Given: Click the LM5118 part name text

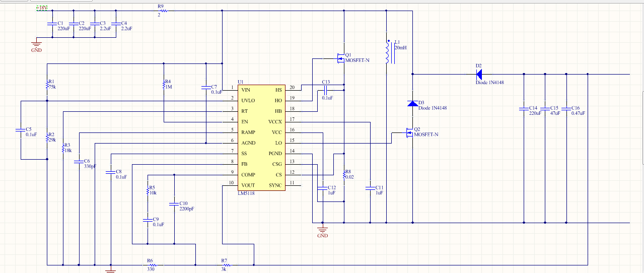Looking at the screenshot, I should [246, 193].
